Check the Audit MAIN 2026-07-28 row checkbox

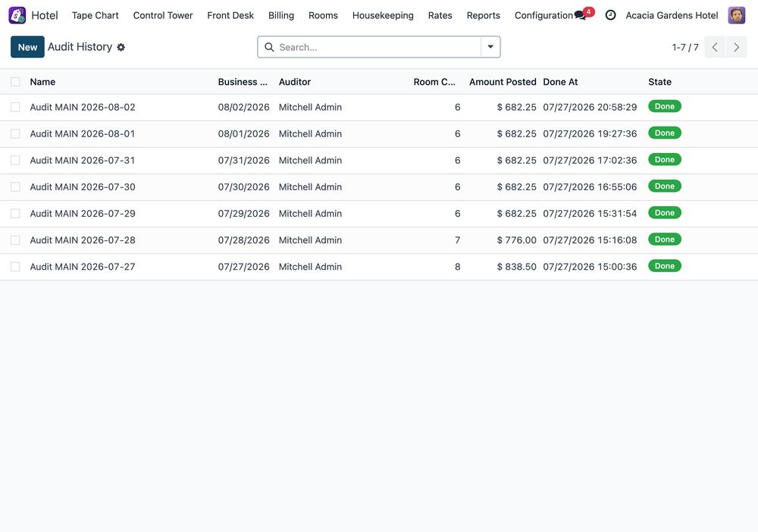15,240
